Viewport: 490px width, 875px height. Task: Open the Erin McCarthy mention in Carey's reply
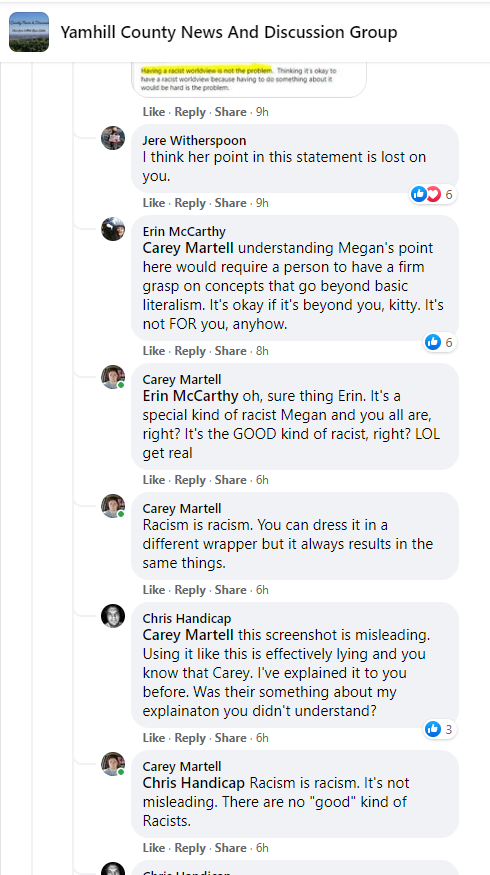190,396
